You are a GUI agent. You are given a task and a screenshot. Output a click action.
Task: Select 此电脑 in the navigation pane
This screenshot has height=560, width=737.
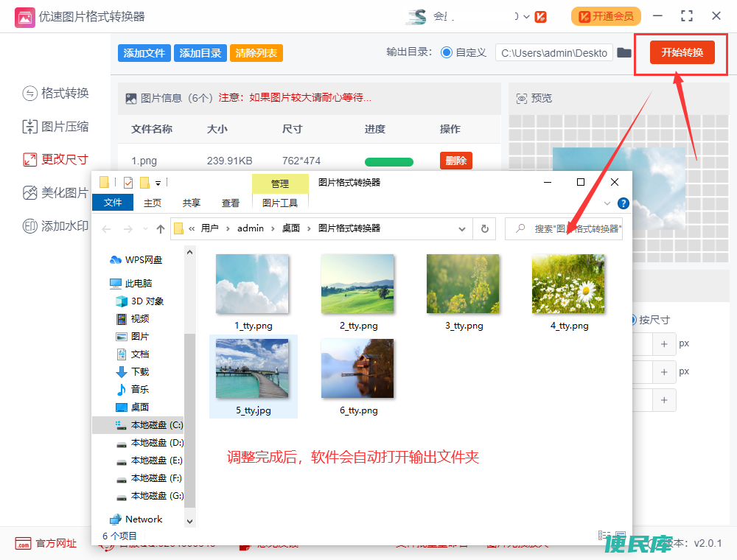coord(130,283)
